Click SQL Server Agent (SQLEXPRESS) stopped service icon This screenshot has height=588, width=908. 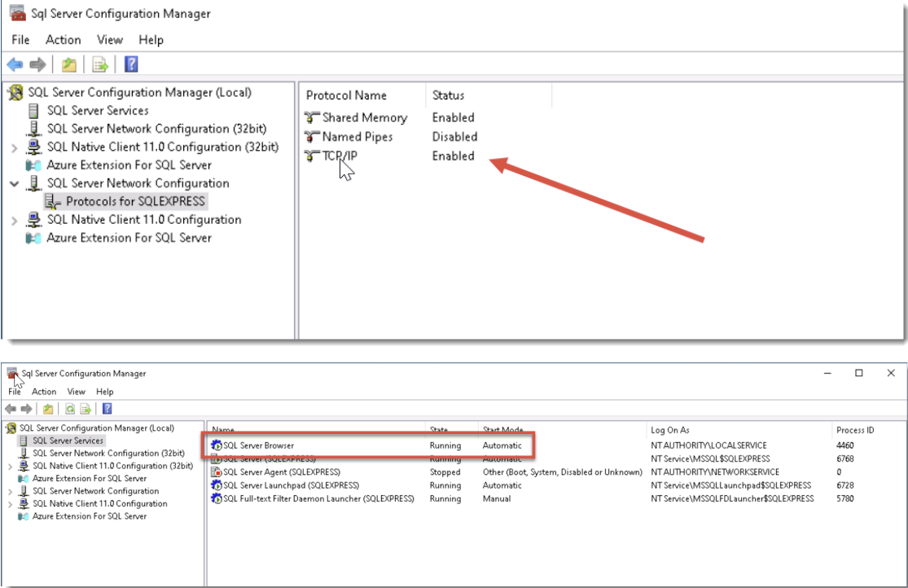pyautogui.click(x=217, y=472)
